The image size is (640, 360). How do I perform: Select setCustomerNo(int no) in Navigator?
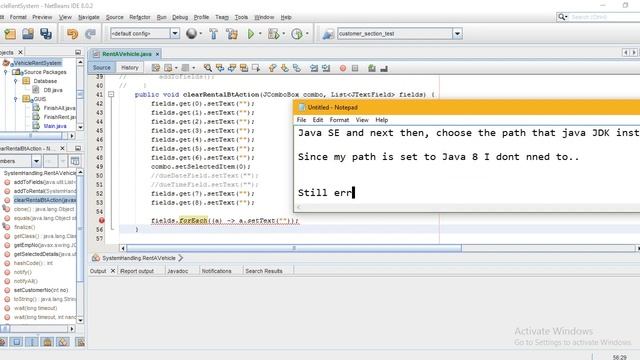41,290
